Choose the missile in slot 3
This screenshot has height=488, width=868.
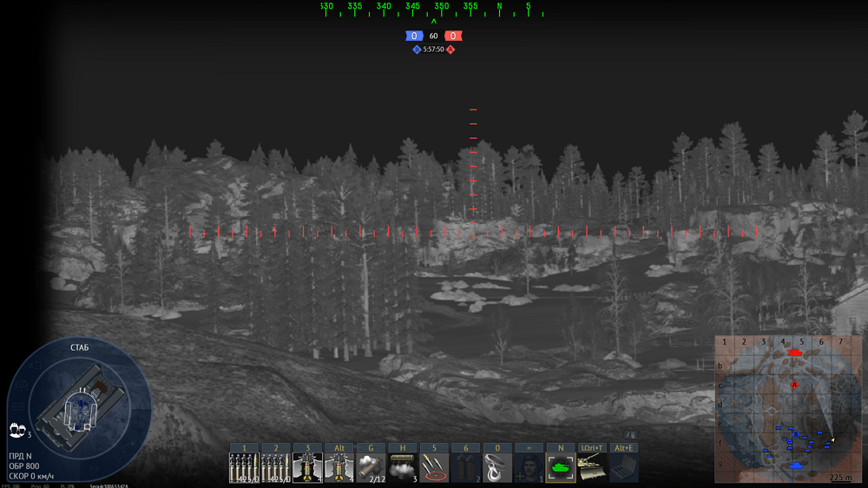tap(307, 467)
